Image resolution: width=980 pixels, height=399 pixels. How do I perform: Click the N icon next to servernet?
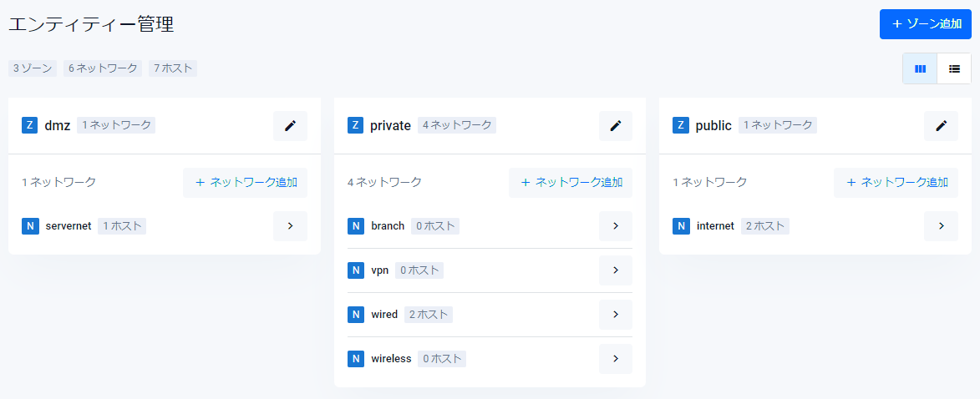[30, 226]
